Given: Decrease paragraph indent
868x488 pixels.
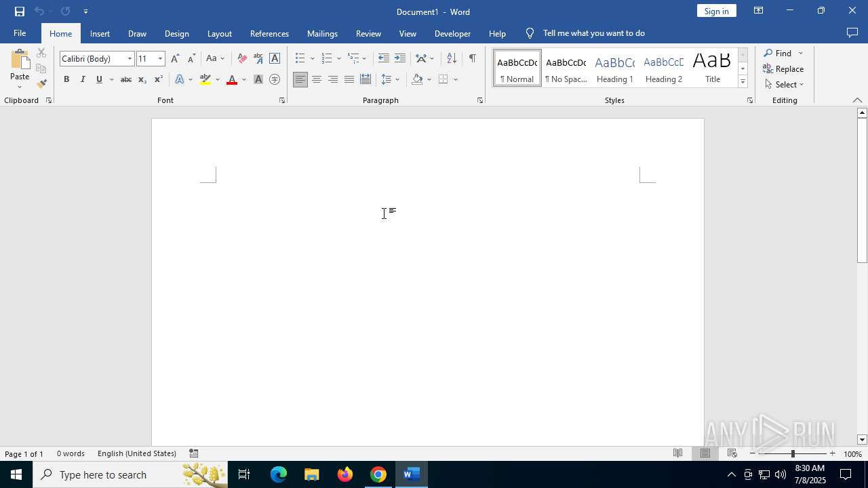Looking at the screenshot, I should [384, 58].
